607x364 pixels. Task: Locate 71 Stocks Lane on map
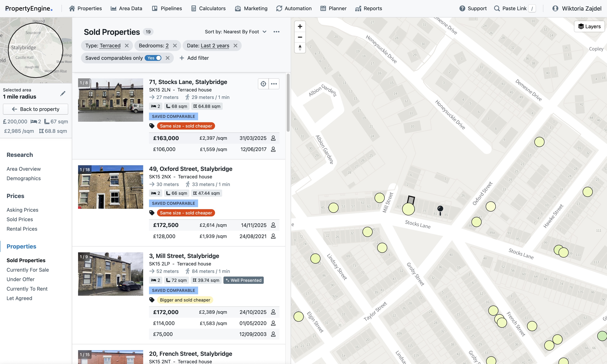[263, 84]
